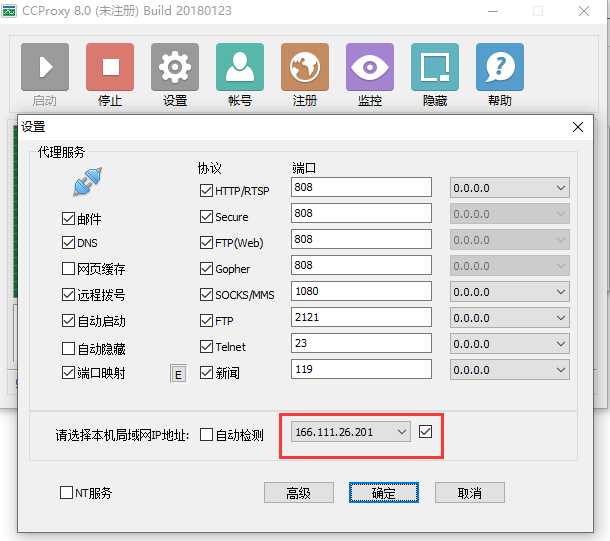Uncheck the HTTP/RTSP protocol checkbox
Image resolution: width=610 pixels, height=541 pixels.
coord(206,191)
